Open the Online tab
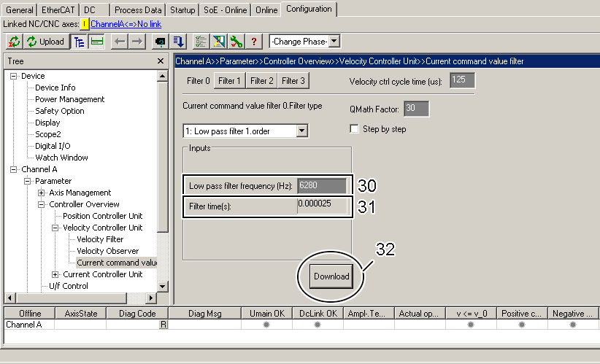The width and height of the screenshot is (600, 364). pyautogui.click(x=266, y=10)
